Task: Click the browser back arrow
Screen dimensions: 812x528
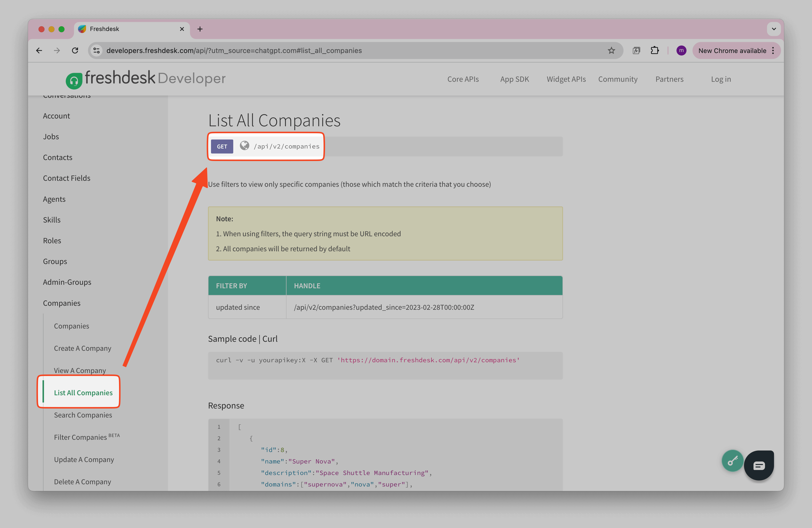Action: pyautogui.click(x=39, y=50)
